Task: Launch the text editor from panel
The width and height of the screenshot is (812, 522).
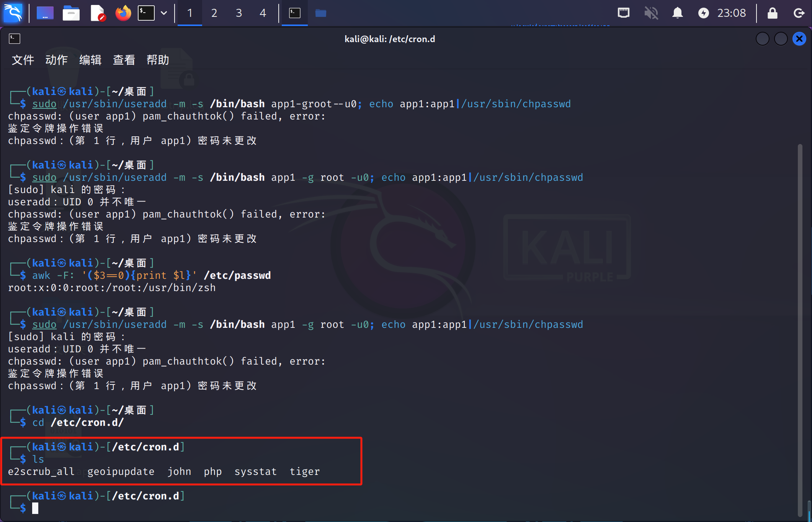Action: click(98, 13)
